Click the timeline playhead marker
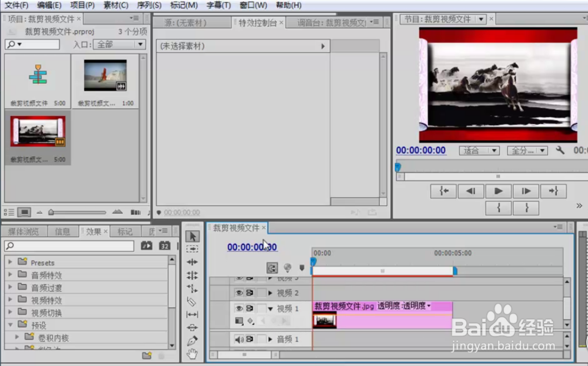 pos(313,262)
